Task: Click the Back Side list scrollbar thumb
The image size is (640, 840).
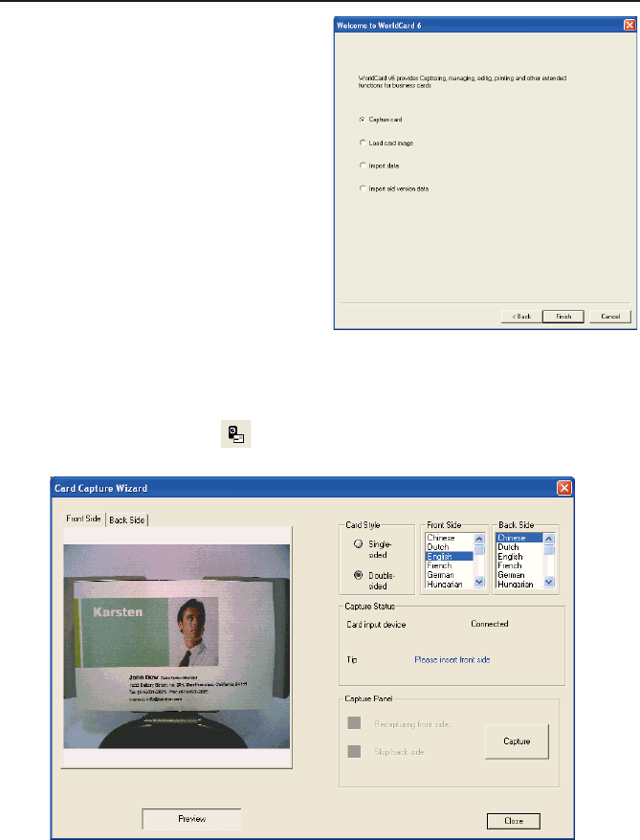Action: tap(549, 550)
